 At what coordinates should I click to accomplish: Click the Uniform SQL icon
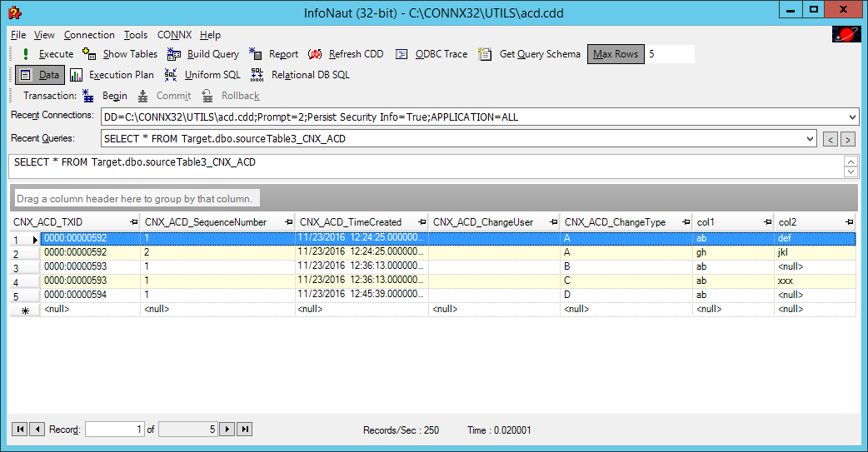[x=171, y=75]
